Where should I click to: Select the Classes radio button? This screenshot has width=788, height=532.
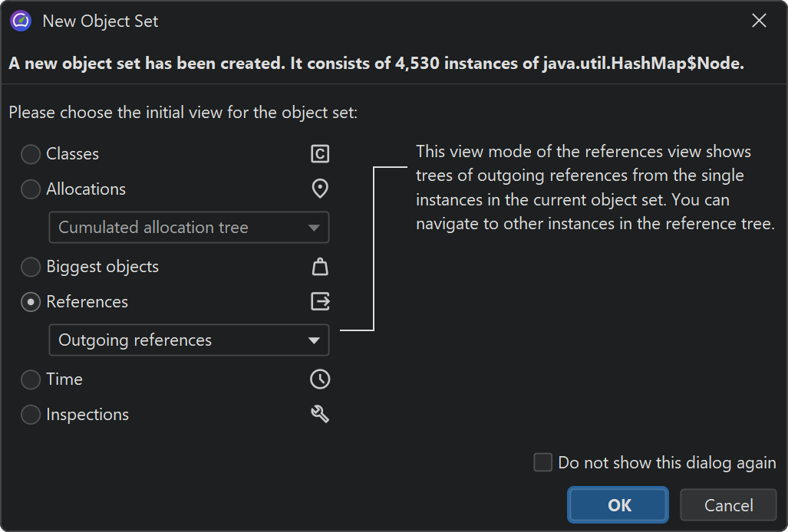[31, 154]
